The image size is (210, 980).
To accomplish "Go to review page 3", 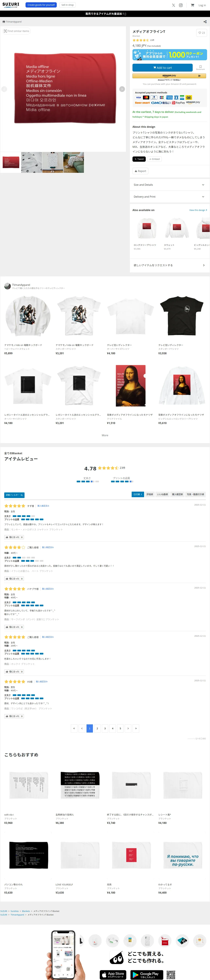I will click(x=105, y=728).
